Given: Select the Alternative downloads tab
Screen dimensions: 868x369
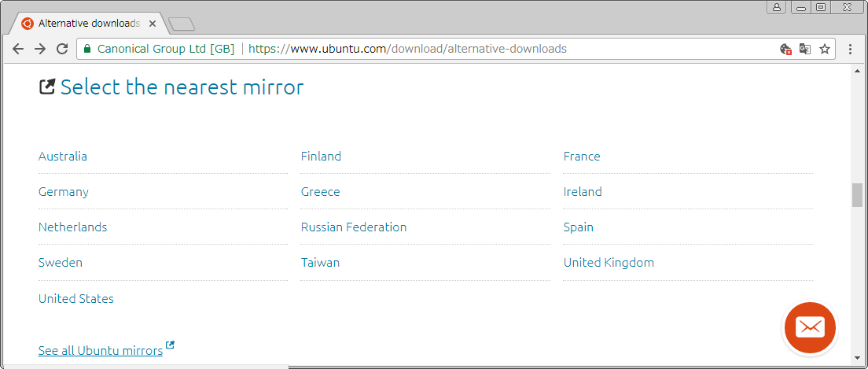Looking at the screenshot, I should click(x=88, y=24).
